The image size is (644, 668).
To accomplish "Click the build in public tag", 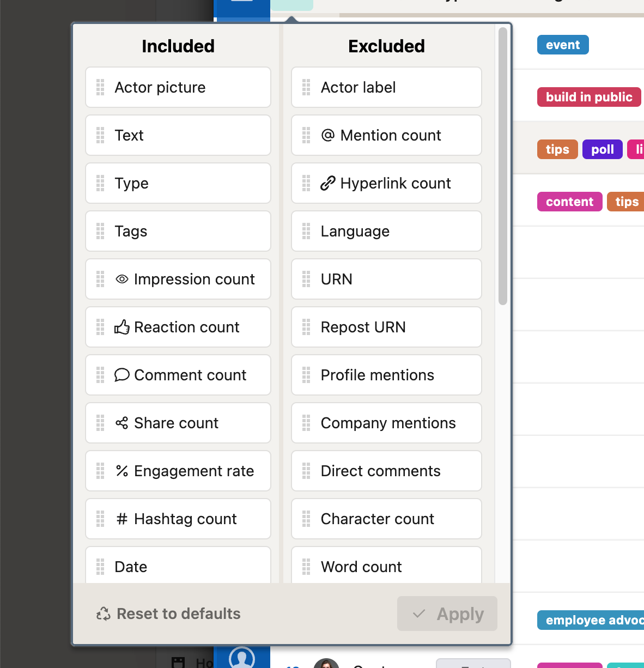I will [588, 97].
